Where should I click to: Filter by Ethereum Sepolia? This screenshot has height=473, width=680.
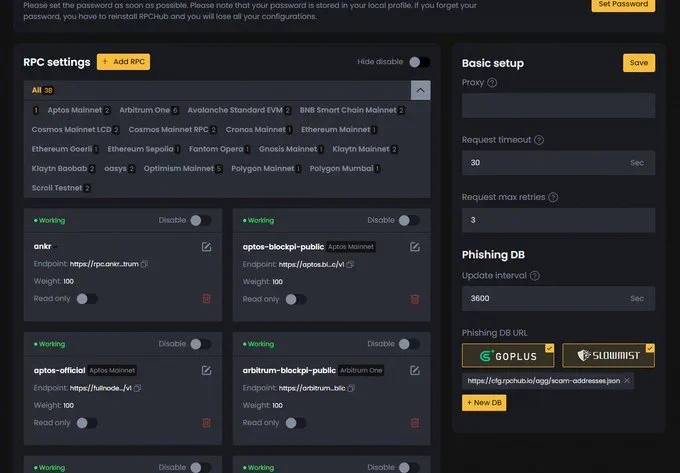[144, 149]
